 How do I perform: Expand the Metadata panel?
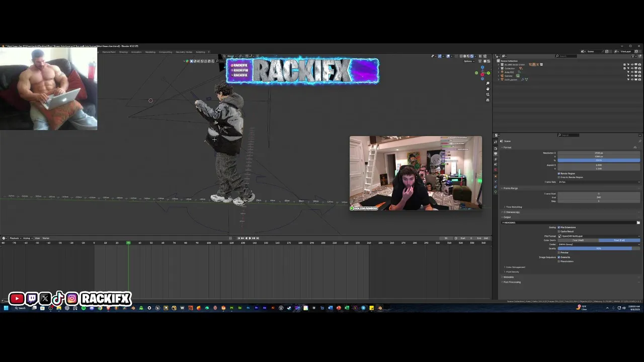click(508, 277)
